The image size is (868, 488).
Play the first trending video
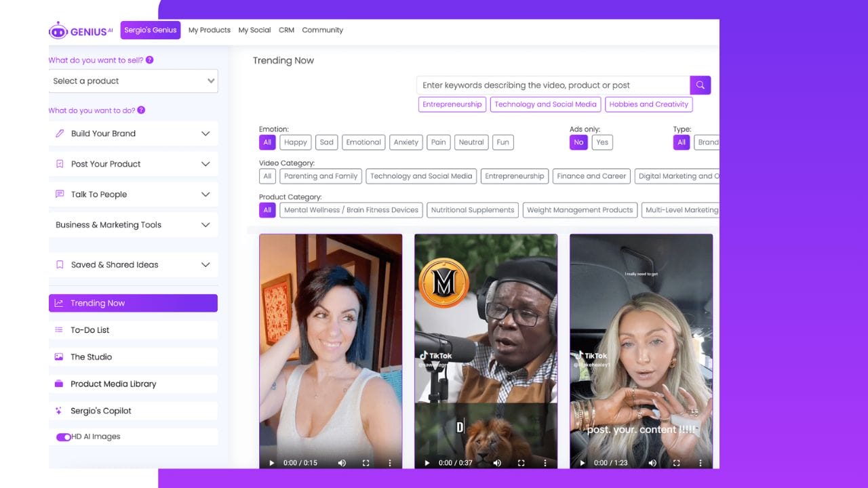tap(272, 463)
